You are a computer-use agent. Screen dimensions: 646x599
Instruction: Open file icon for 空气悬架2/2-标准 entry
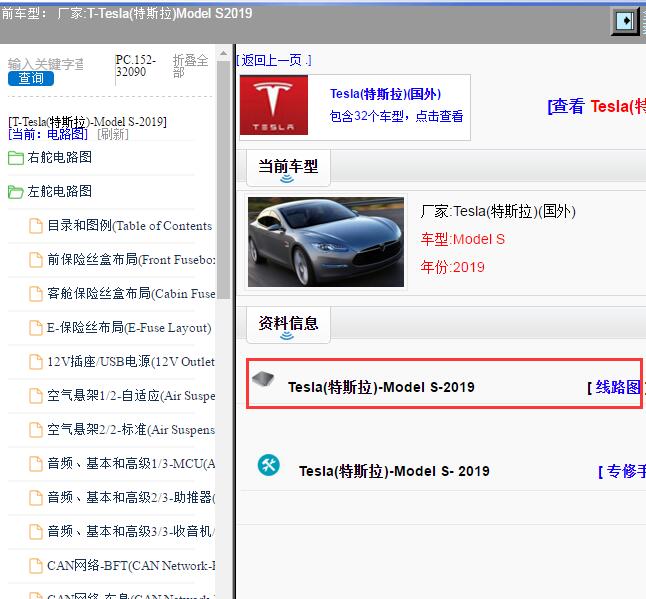[x=36, y=430]
